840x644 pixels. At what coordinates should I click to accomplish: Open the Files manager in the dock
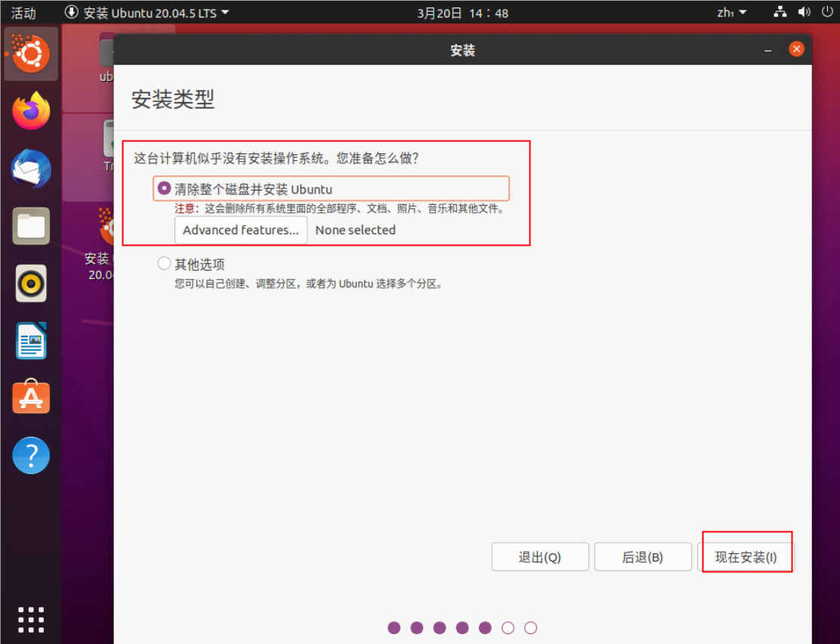coord(31,226)
